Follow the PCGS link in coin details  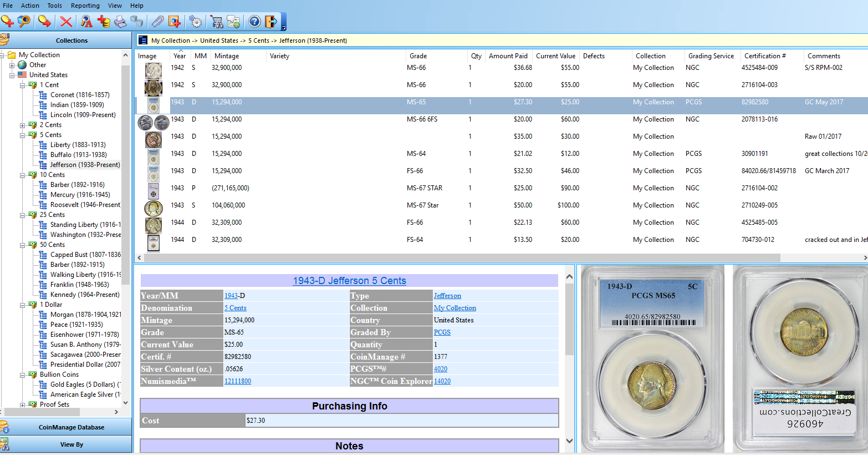(x=441, y=332)
